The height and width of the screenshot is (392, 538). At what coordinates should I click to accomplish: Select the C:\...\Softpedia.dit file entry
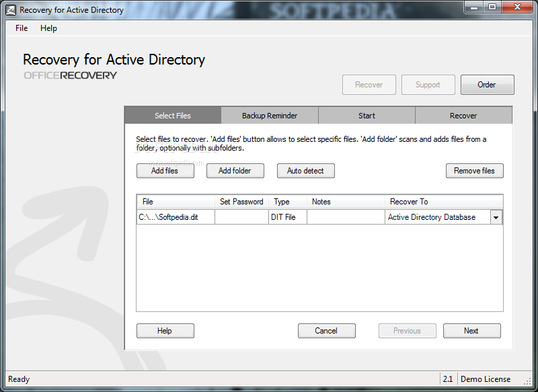coord(176,217)
